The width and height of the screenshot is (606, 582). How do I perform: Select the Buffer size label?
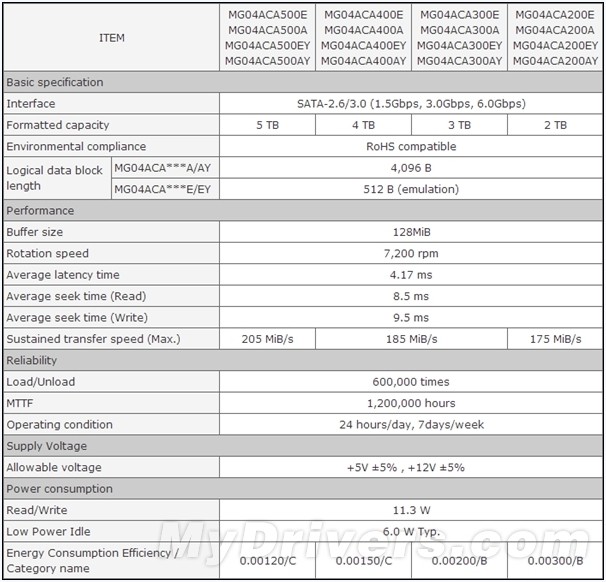(35, 232)
